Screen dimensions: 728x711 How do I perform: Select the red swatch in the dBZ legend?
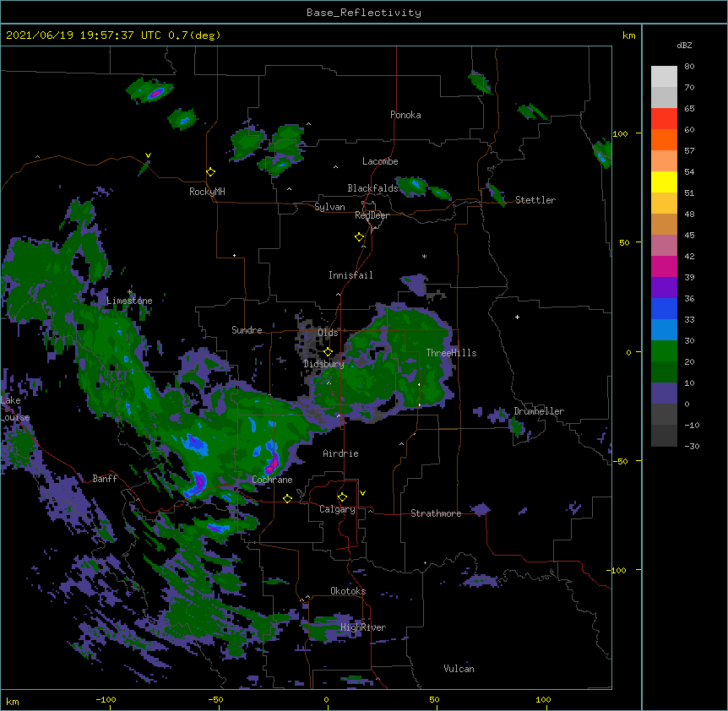[664, 119]
